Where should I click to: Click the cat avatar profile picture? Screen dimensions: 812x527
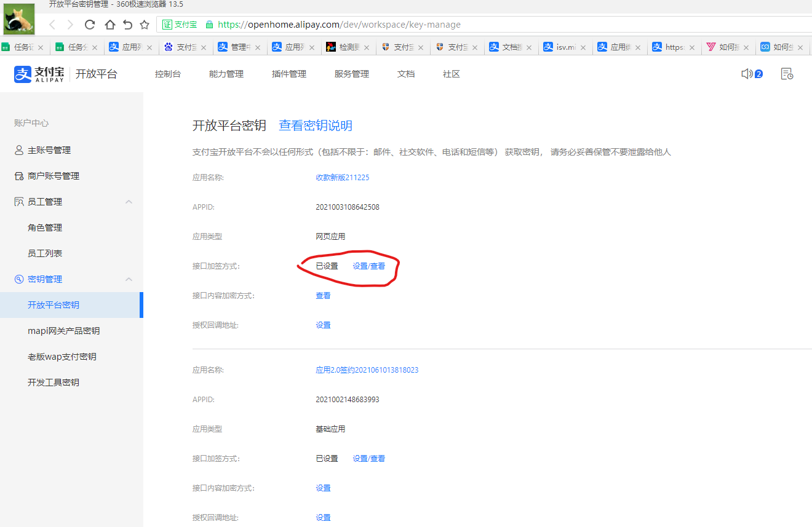tap(19, 19)
